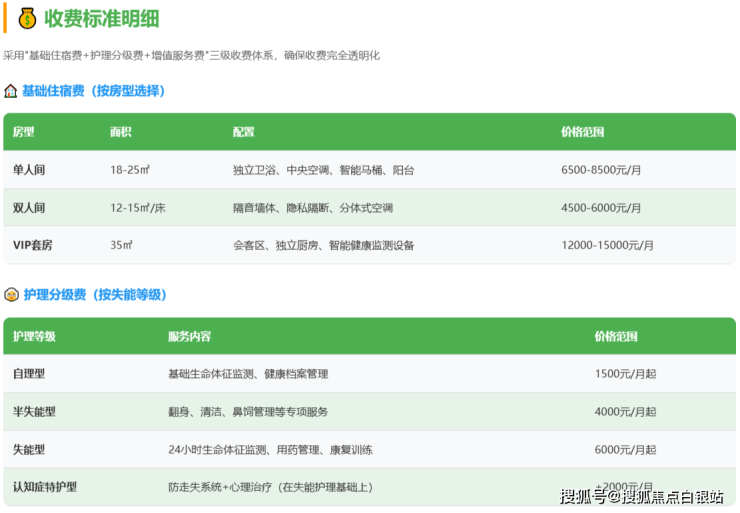Click the 面积 column header
The height and width of the screenshot is (513, 740).
[x=120, y=132]
